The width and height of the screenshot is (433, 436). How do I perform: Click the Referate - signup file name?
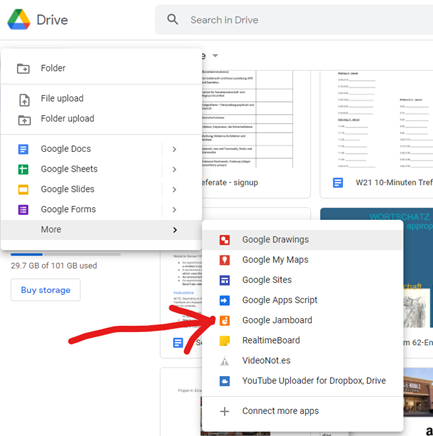[230, 183]
